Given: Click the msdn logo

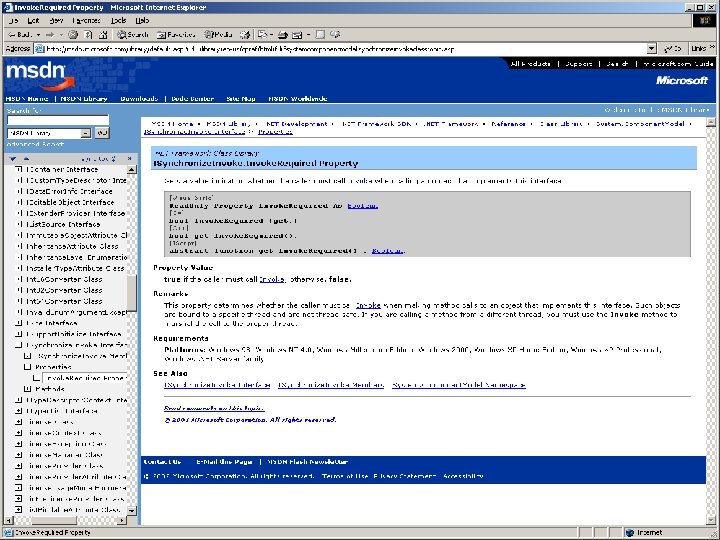Looking at the screenshot, I should tap(39, 77).
